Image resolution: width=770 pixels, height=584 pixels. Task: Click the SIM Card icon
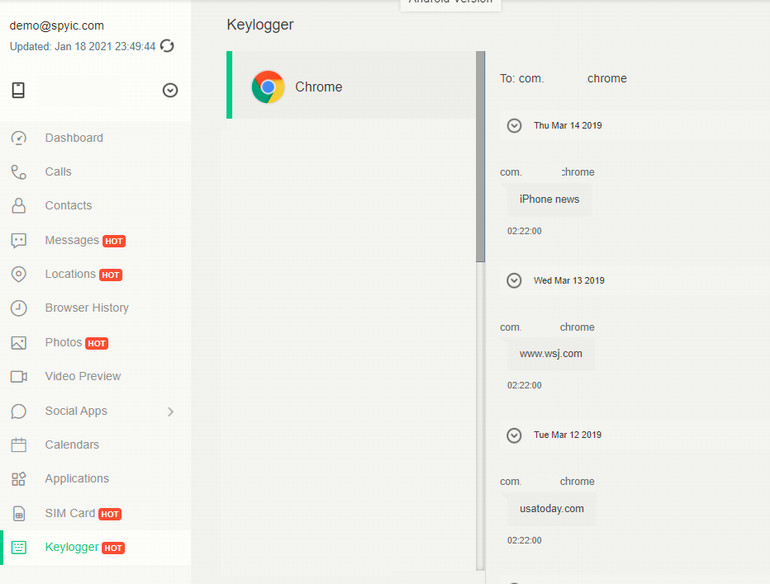pos(19,514)
